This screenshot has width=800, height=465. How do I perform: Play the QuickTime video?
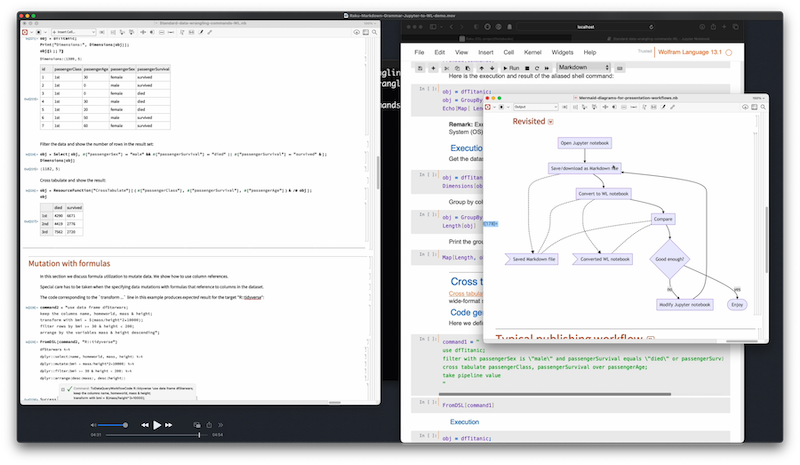157,425
